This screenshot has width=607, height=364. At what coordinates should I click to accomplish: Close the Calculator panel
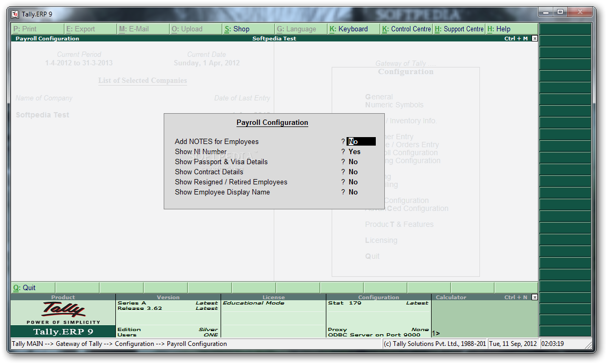(x=535, y=297)
